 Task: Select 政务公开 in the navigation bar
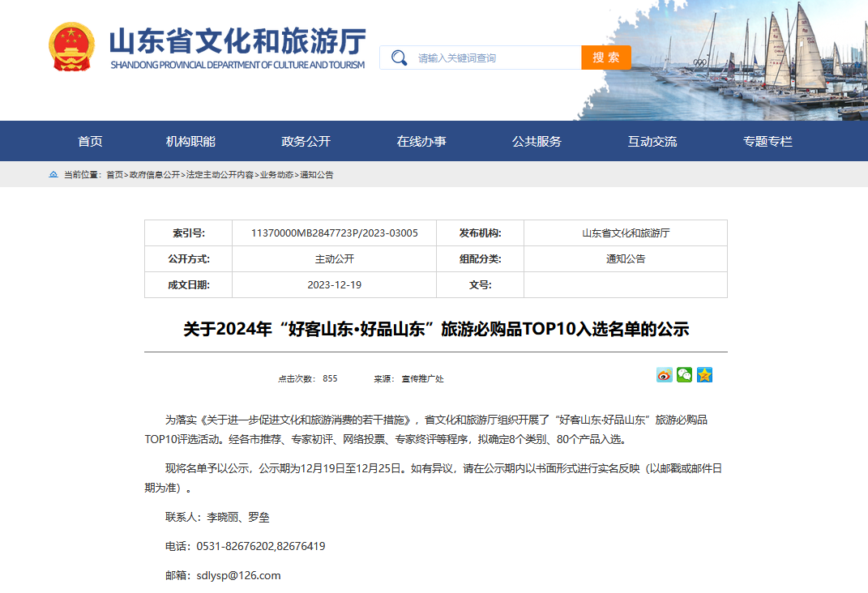(306, 142)
